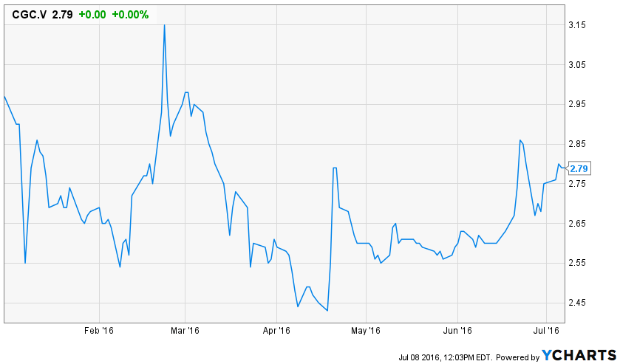Click the bold 2.79 price in header

point(62,15)
